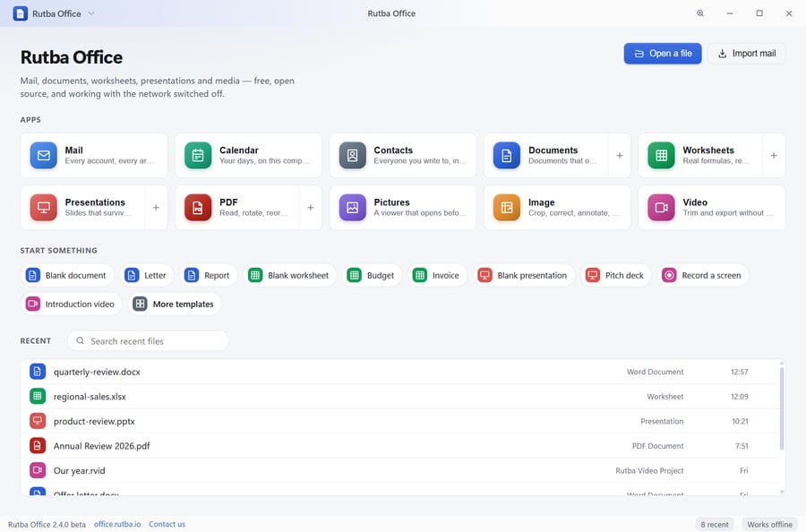Create new sheet with Worksheets plus
Viewport: 806px width, 532px height.
tap(774, 155)
